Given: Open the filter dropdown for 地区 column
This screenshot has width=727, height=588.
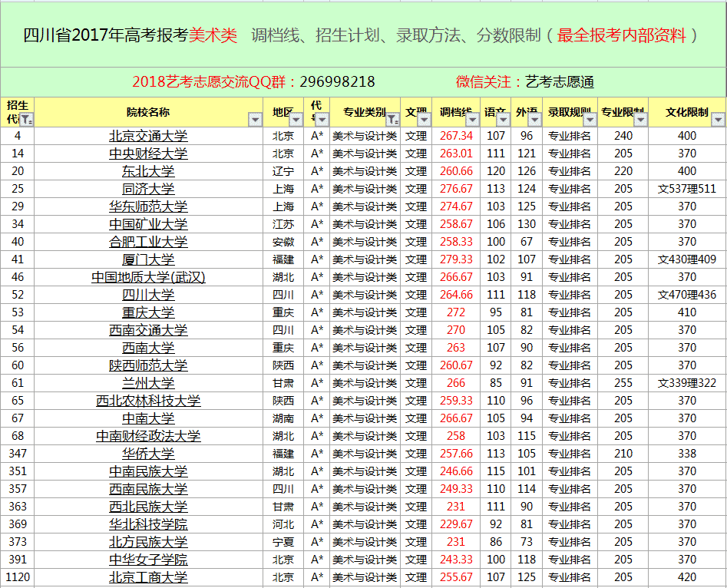Looking at the screenshot, I should [296, 120].
